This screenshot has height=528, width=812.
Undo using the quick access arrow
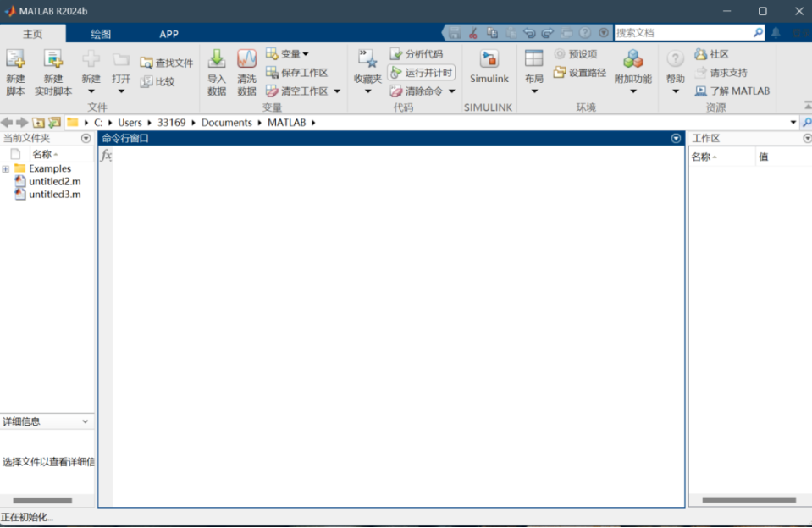click(x=529, y=33)
